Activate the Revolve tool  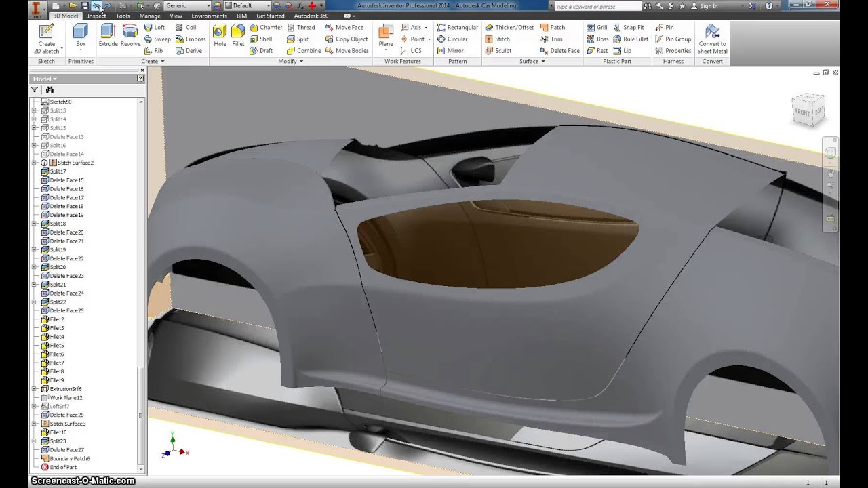tap(130, 36)
